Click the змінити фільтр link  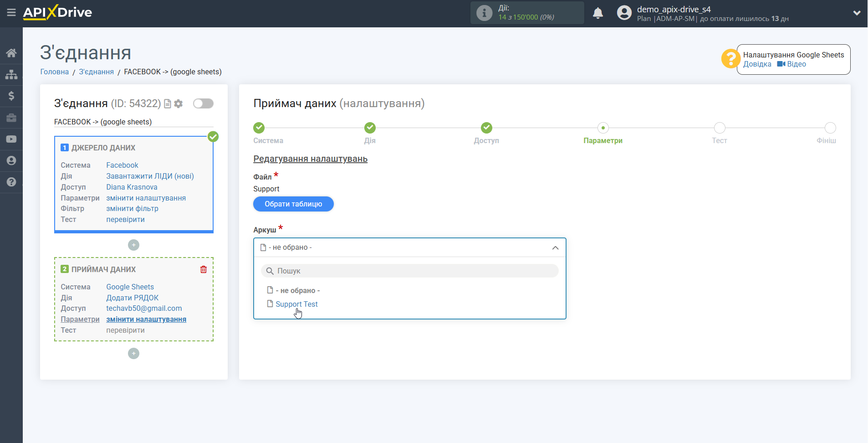point(132,209)
